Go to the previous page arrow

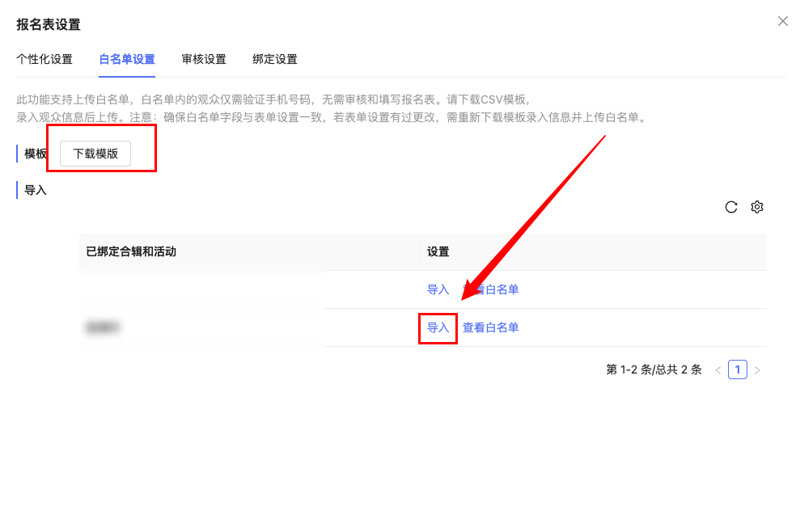(717, 370)
